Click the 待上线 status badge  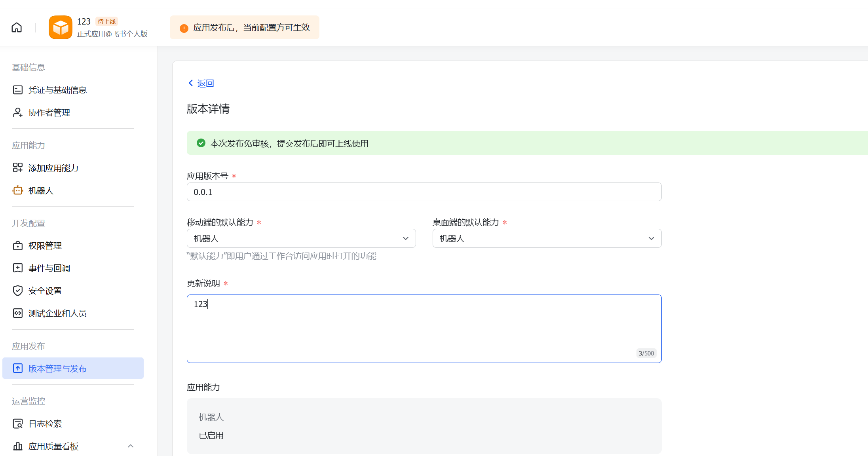[106, 22]
